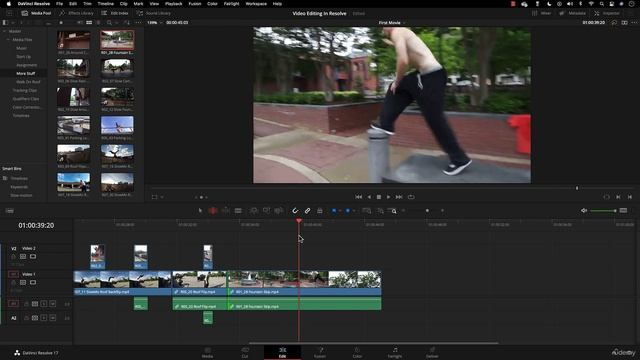Click the Insert Clip toolbar icon
This screenshot has width=640, height=360.
pyautogui.click(x=253, y=211)
